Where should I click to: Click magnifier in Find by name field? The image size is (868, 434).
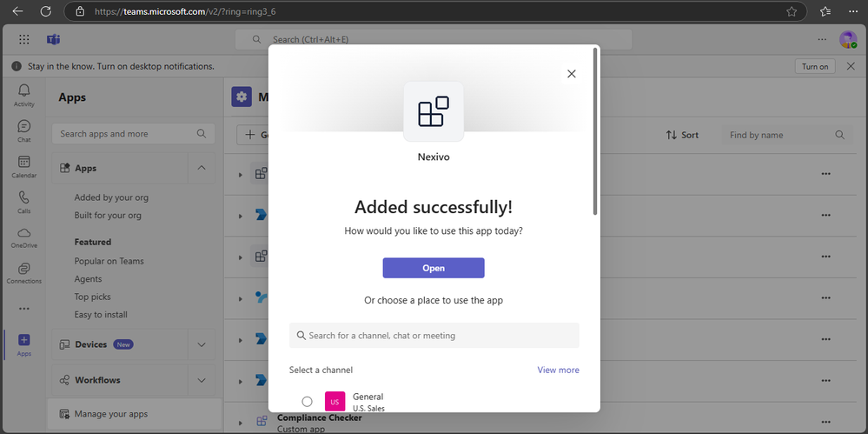pos(840,135)
